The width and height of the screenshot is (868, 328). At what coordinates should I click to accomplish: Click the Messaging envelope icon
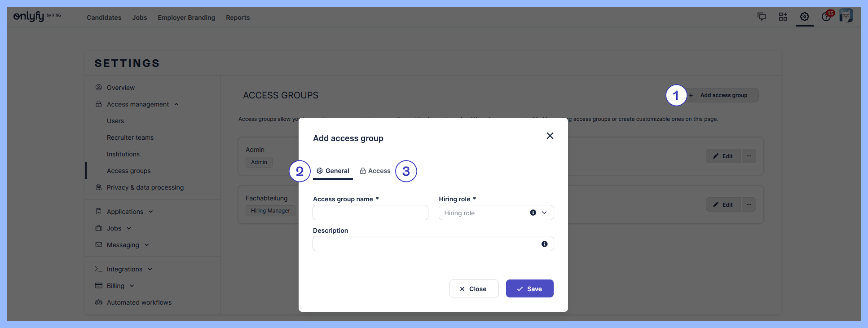[x=99, y=244]
